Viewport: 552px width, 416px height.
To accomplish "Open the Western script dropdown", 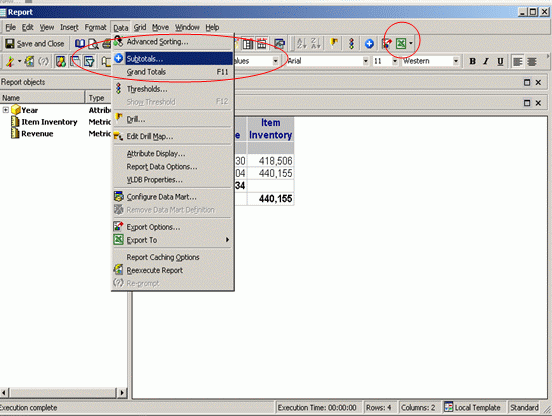I will [456, 61].
